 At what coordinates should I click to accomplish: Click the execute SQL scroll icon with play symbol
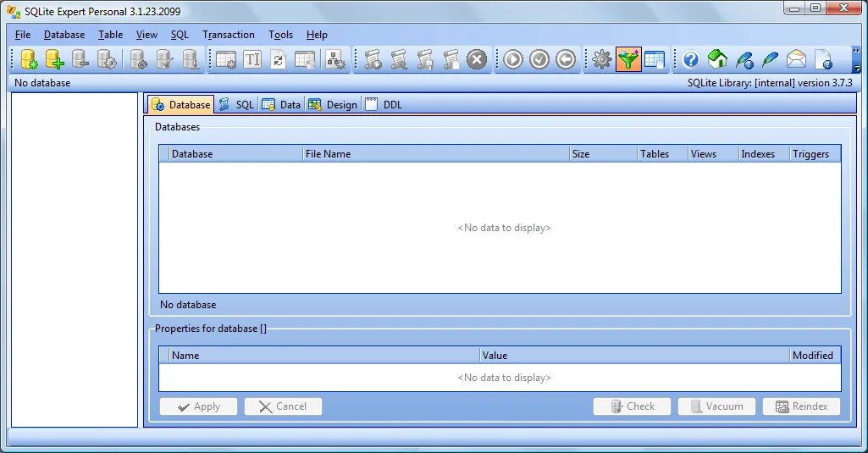click(x=373, y=59)
